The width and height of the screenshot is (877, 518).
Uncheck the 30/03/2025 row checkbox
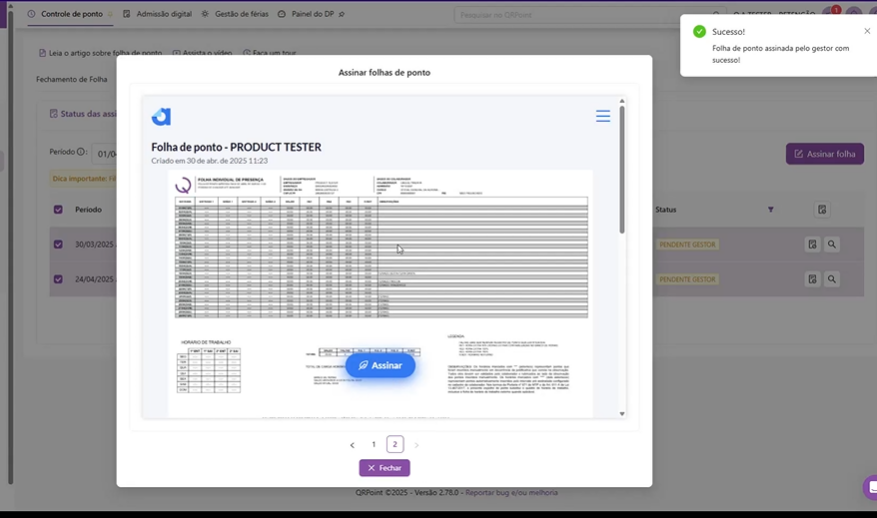[x=58, y=244]
